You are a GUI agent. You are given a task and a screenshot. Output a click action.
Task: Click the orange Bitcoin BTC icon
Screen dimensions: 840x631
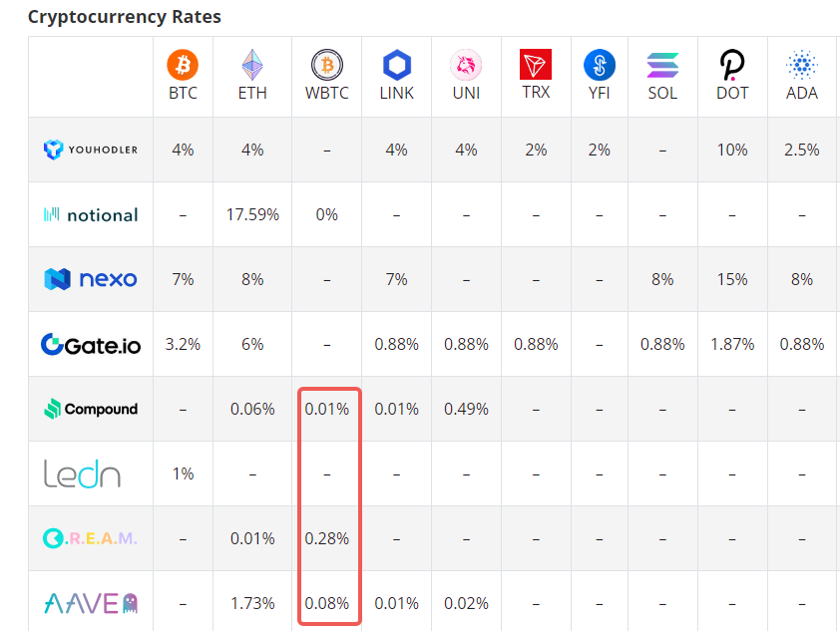click(x=183, y=66)
